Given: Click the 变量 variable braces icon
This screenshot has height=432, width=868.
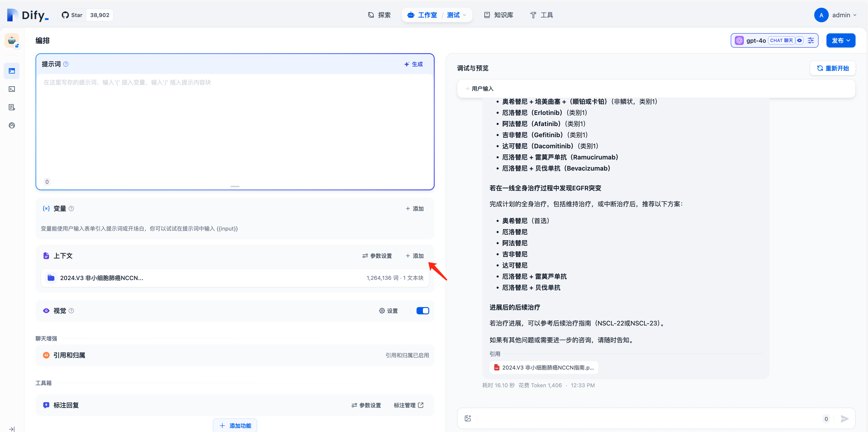Looking at the screenshot, I should coord(46,209).
